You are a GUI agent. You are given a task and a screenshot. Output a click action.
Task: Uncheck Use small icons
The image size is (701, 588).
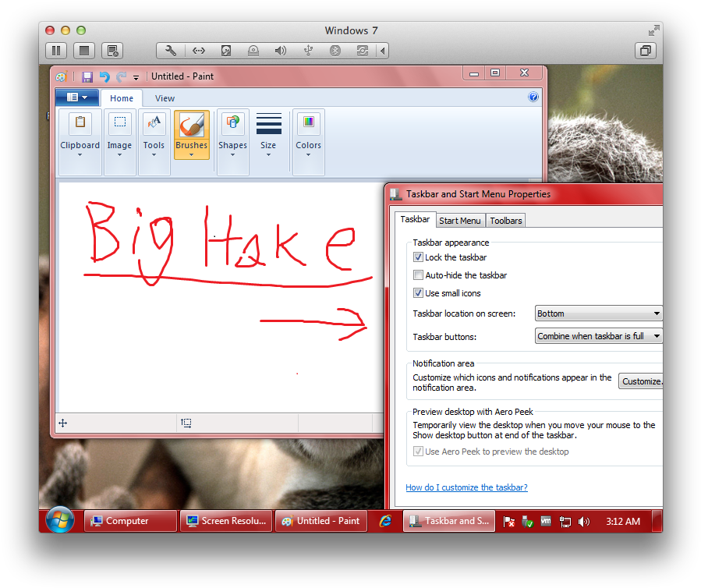click(x=418, y=293)
